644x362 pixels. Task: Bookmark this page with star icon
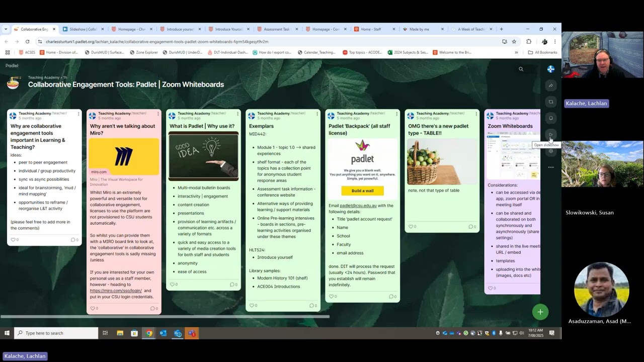coord(514,42)
